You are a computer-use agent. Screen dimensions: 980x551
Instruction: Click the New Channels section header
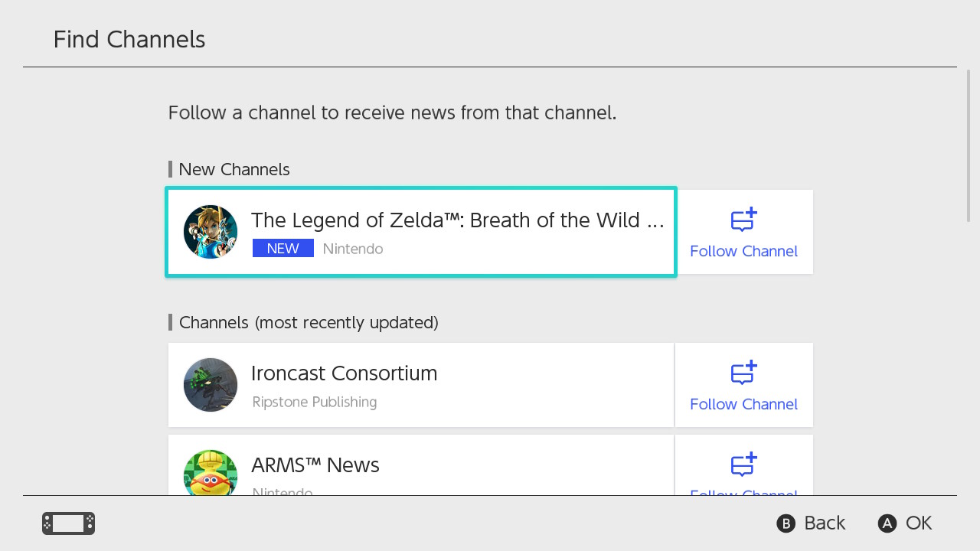(234, 169)
